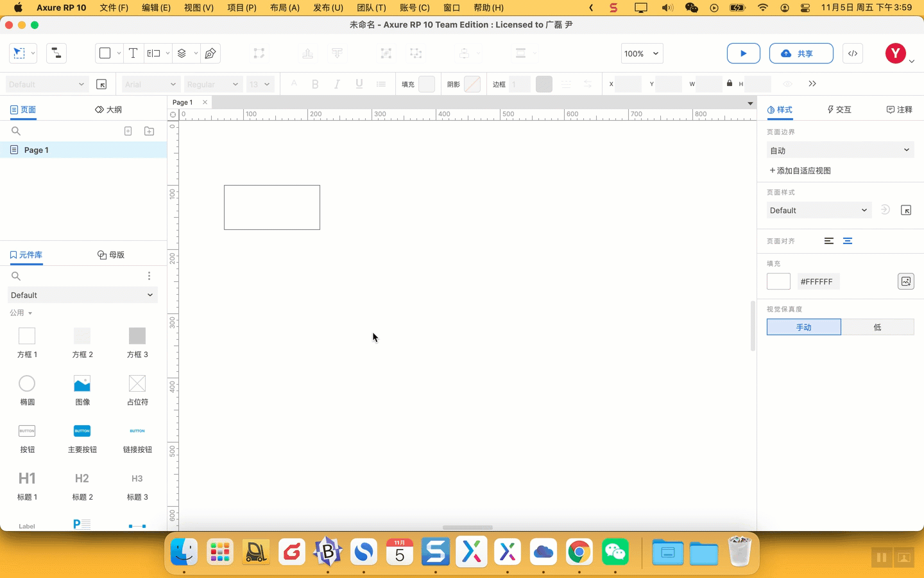Screen dimensions: 924x578
Task: Open the 发布 (U) menu
Action: pyautogui.click(x=329, y=8)
